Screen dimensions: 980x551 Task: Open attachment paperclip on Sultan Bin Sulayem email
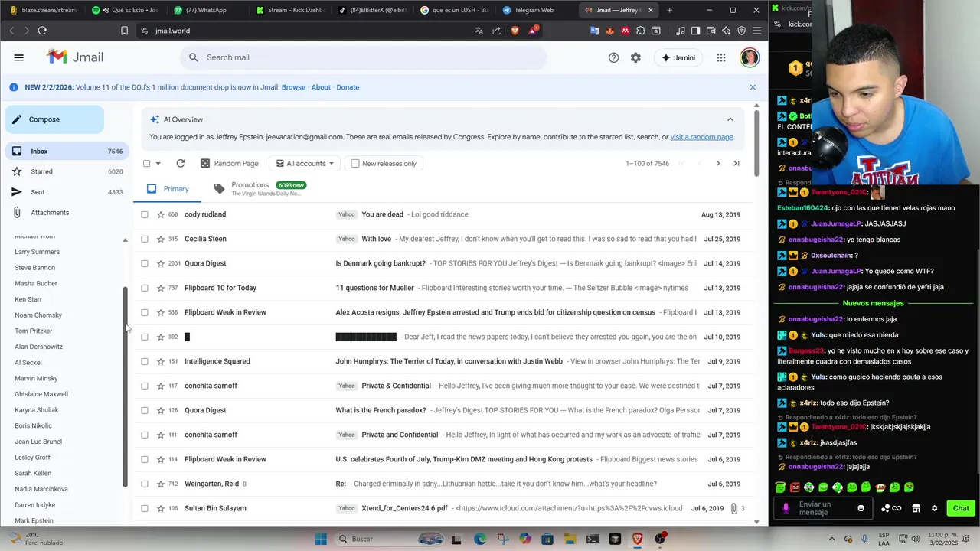pos(734,508)
